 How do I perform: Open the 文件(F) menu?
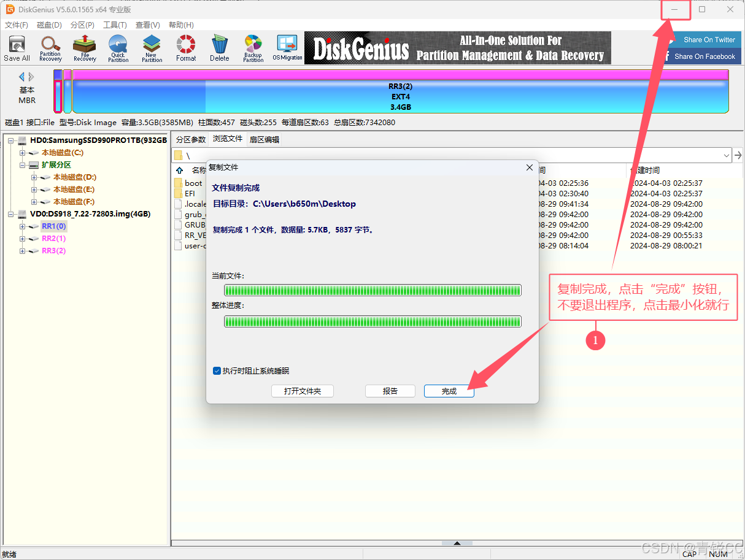click(17, 25)
